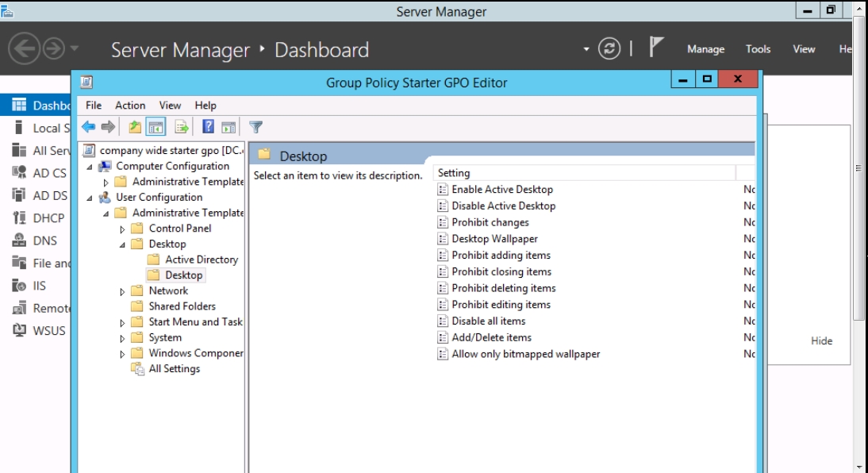Screen dimensions: 868x473
Task: Click the blue Back arrow in GPO Editor toolbar
Action: 89,127
